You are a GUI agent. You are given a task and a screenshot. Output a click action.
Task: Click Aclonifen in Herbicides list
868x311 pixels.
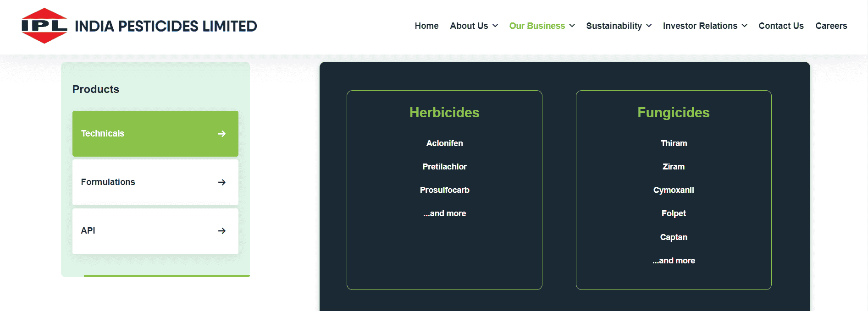point(445,143)
